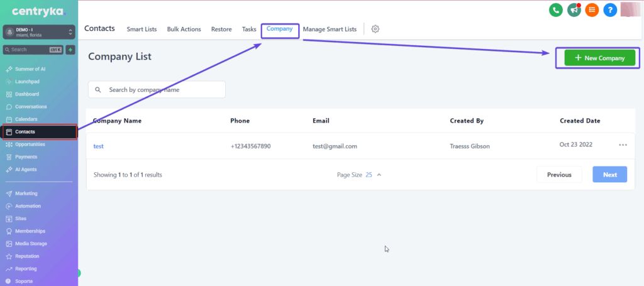Select the Manage Smart Lists tab
Viewport: 644px width, 286px height.
pyautogui.click(x=330, y=29)
